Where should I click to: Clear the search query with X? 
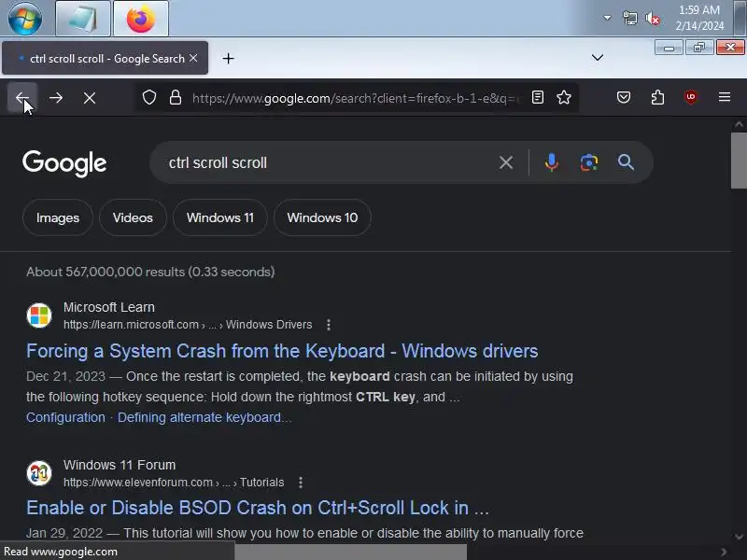point(506,162)
